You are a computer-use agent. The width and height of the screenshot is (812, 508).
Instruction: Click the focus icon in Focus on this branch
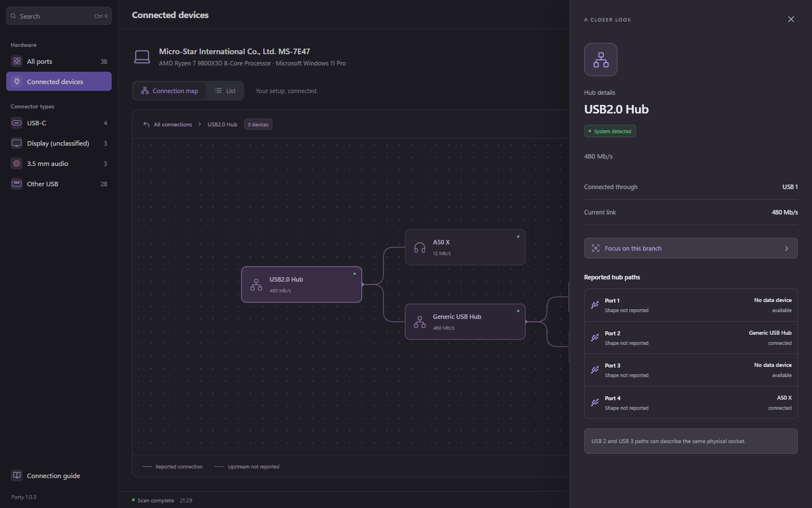595,248
